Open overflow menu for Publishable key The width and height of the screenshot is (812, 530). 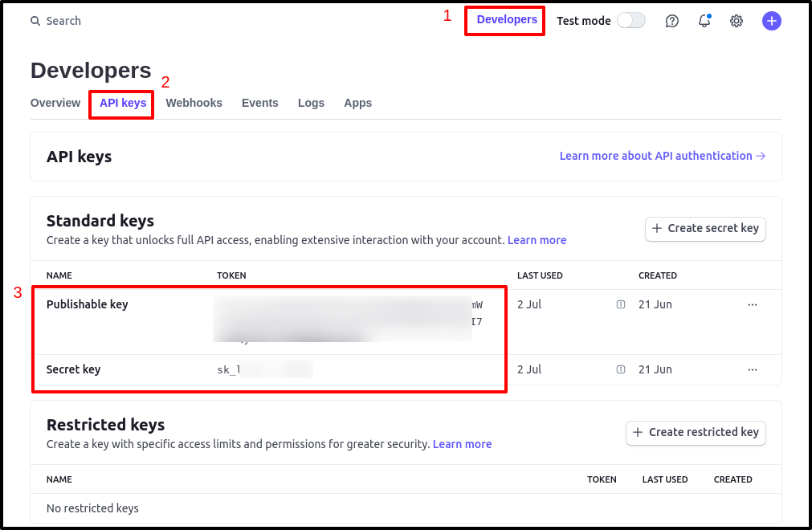[753, 305]
